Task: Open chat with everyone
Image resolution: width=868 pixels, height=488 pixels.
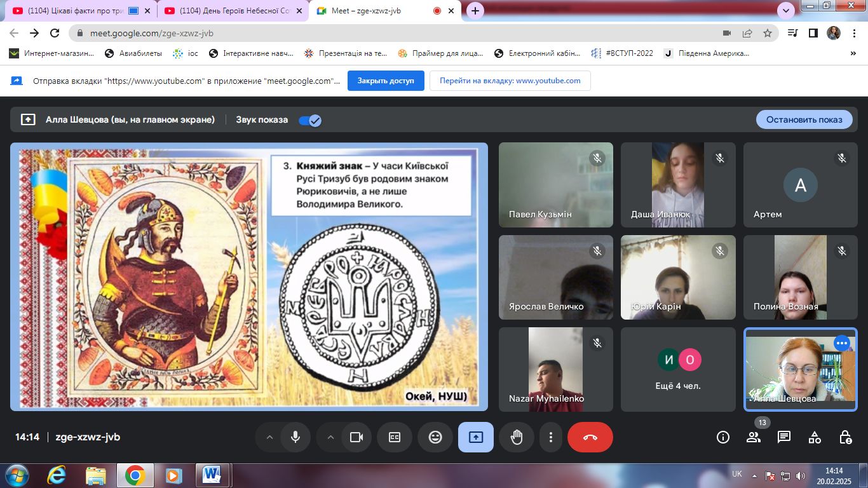Action: [784, 437]
